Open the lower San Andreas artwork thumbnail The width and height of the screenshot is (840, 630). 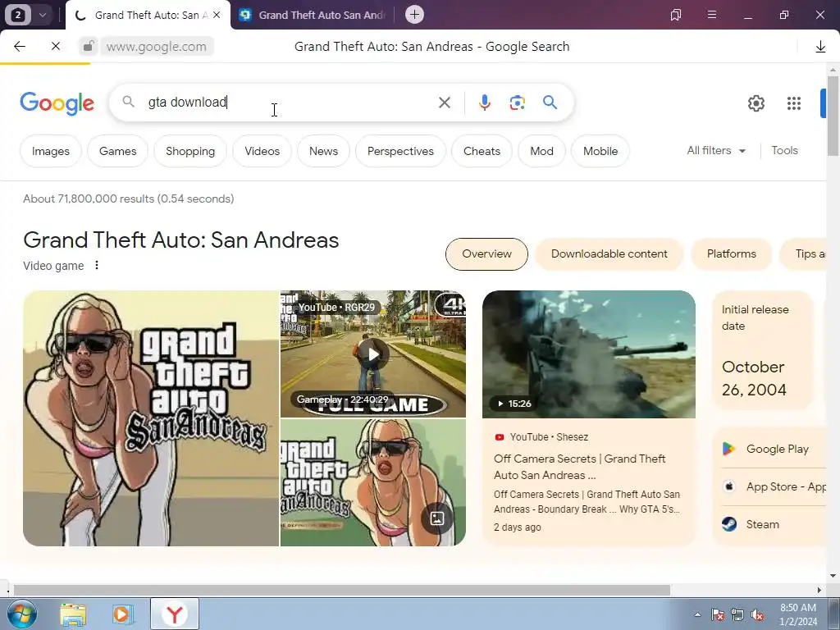[373, 482]
